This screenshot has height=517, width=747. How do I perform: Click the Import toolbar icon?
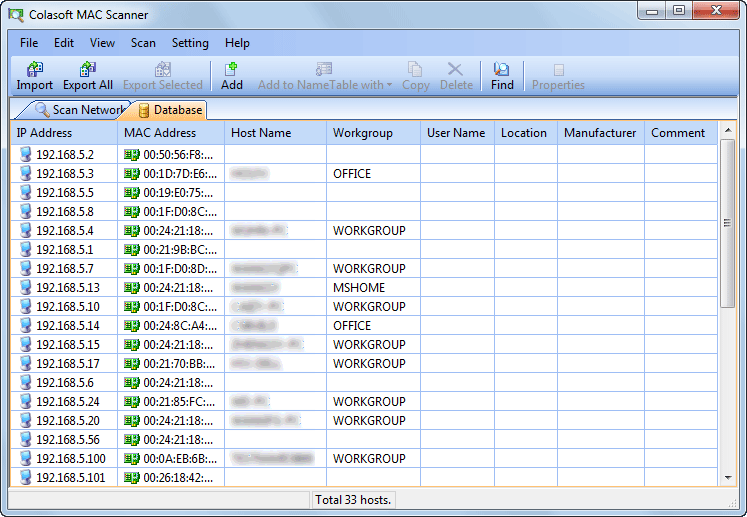pos(34,70)
